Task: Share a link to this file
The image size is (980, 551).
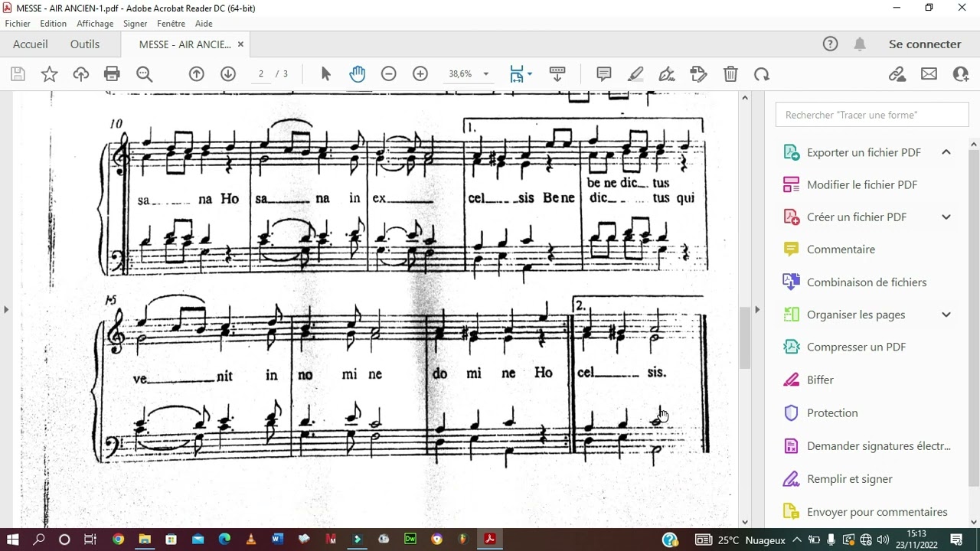Action: [x=897, y=74]
